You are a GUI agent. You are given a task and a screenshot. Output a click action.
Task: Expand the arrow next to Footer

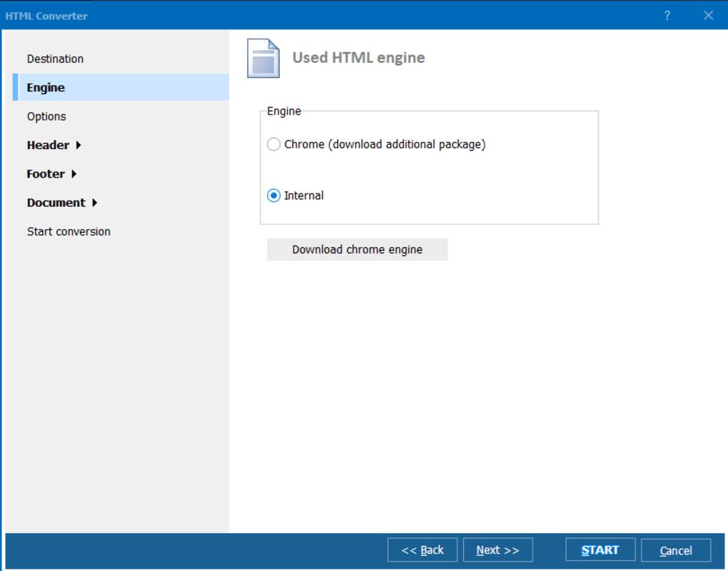(x=74, y=174)
